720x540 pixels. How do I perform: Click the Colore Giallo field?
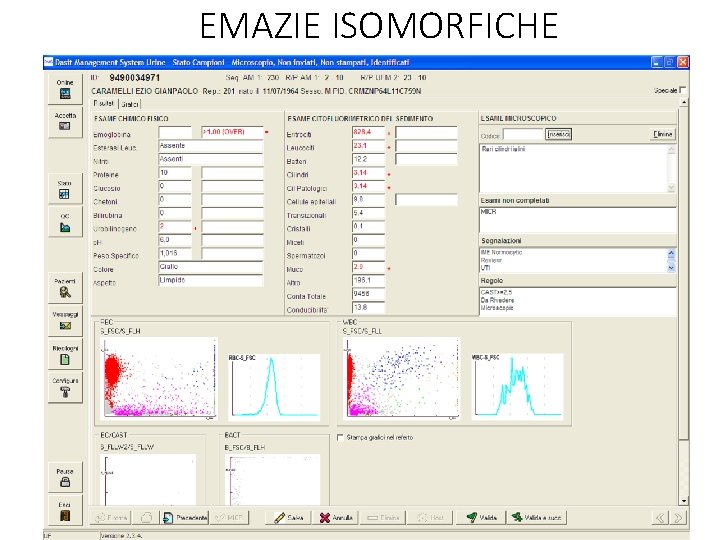tap(211, 267)
